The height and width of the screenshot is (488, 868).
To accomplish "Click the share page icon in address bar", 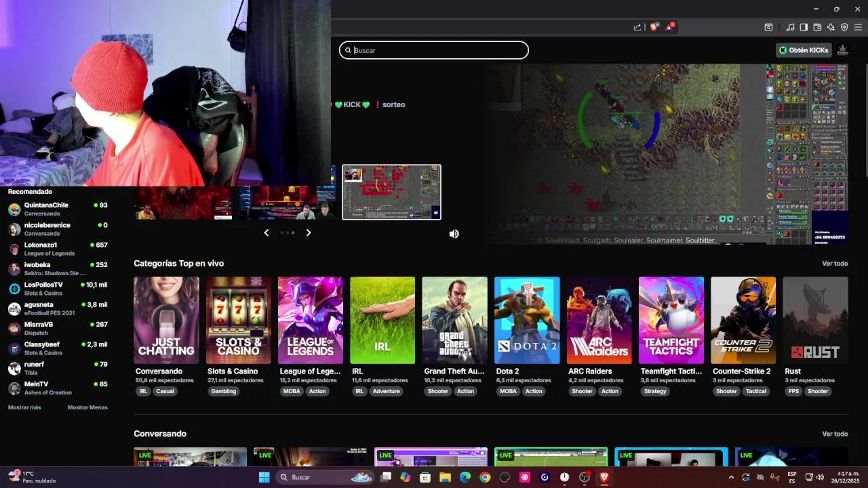I will point(637,27).
